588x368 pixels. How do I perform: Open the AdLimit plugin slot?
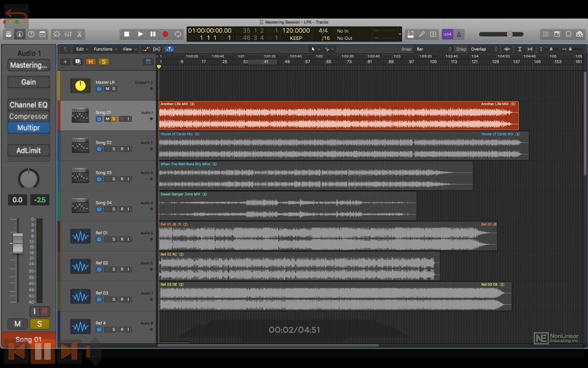(x=28, y=150)
